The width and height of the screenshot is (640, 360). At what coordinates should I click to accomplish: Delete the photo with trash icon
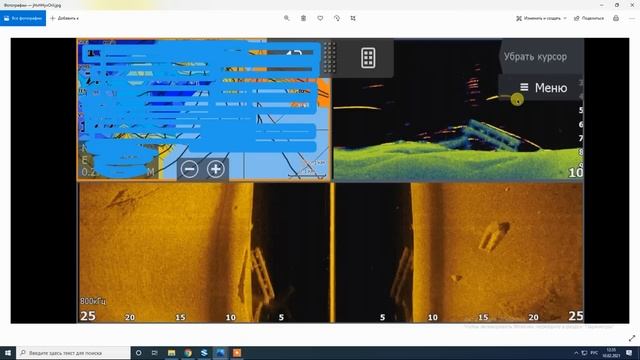303,18
